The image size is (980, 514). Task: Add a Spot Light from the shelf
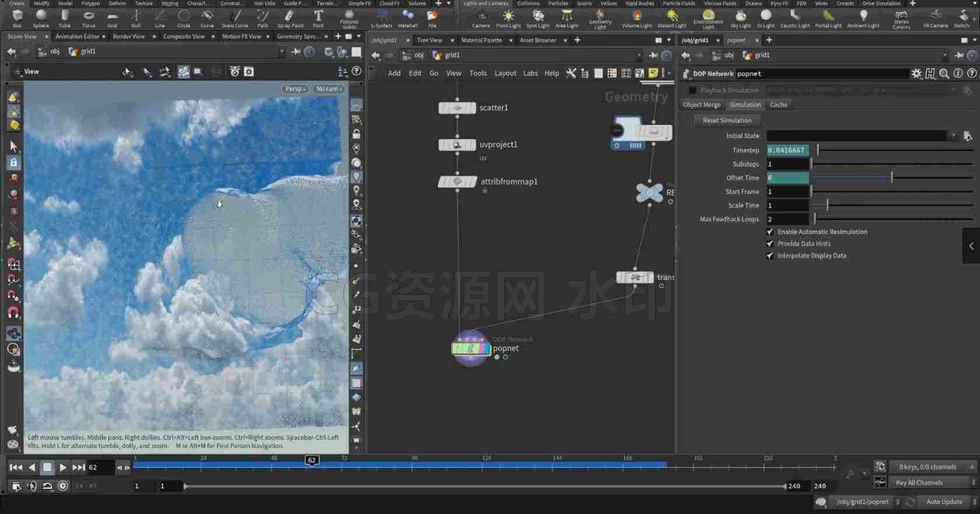pyautogui.click(x=538, y=18)
